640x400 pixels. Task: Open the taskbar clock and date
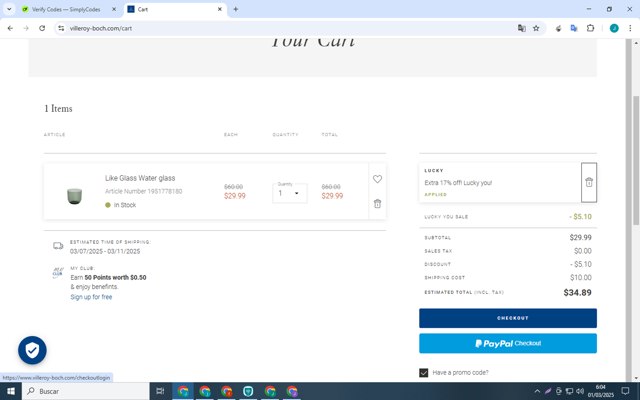point(600,391)
